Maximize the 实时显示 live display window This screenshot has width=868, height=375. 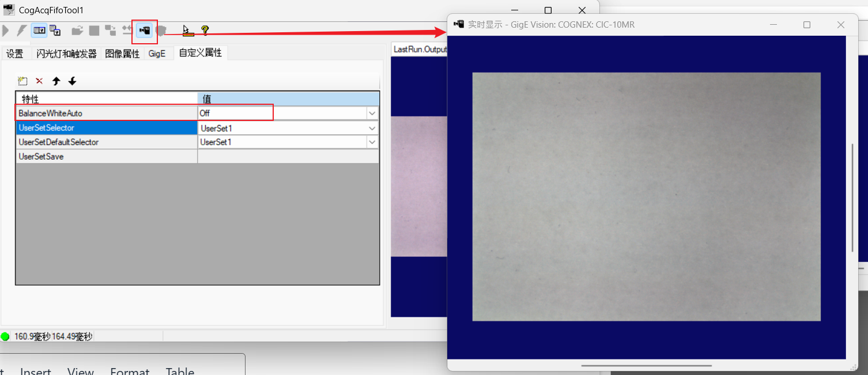pos(807,25)
